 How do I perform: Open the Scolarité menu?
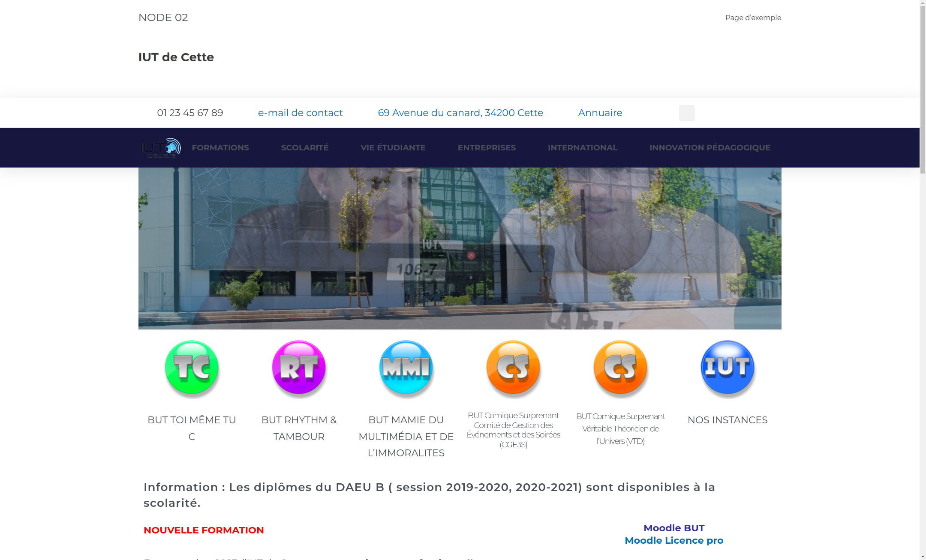click(304, 148)
